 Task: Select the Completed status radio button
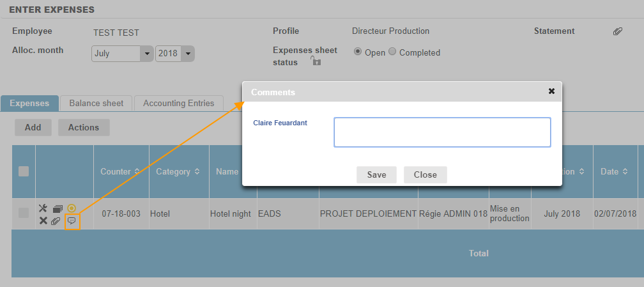pos(392,52)
